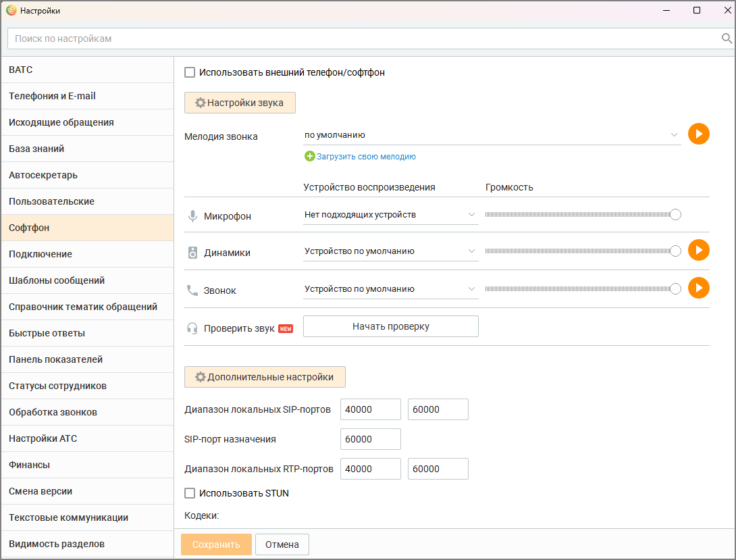The height and width of the screenshot is (560, 736).
Task: Click the Сохранить button
Action: tap(216, 544)
